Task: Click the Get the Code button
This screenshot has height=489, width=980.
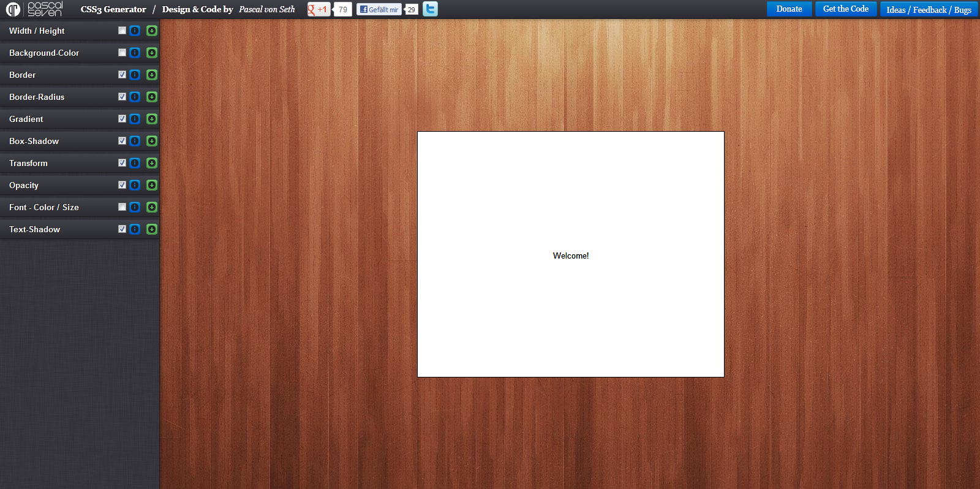Action: click(x=846, y=9)
